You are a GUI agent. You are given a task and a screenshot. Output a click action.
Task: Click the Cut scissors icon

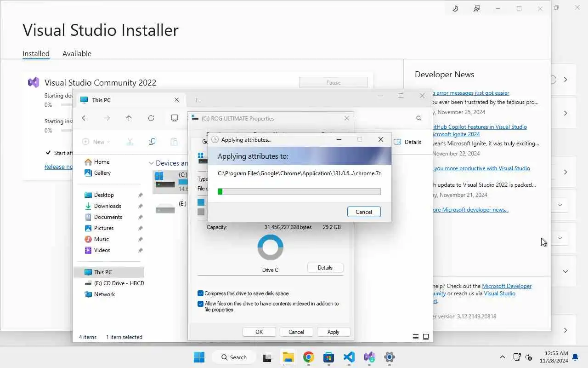point(130,142)
